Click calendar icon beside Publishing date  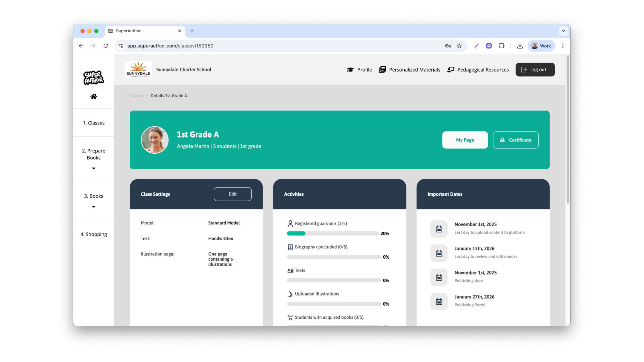(439, 277)
